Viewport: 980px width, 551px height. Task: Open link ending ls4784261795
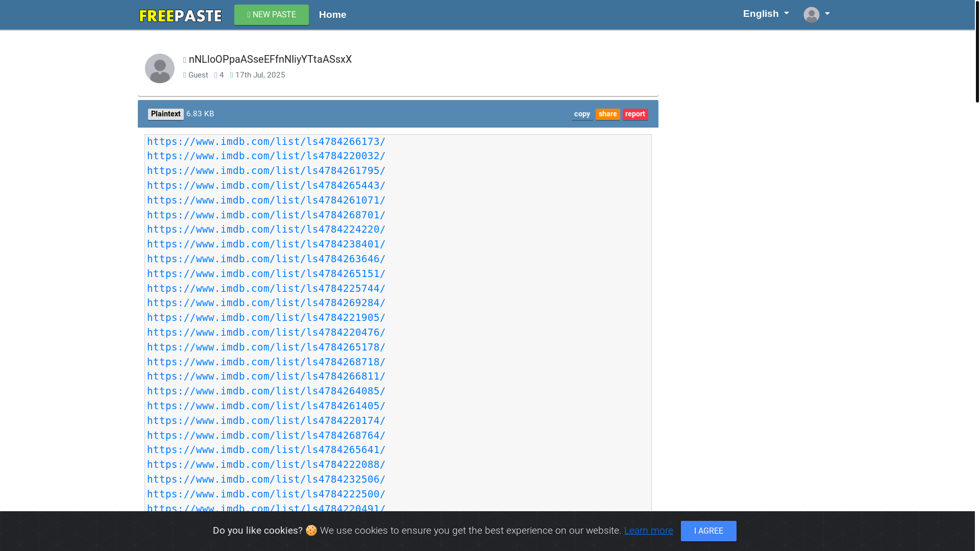[266, 171]
